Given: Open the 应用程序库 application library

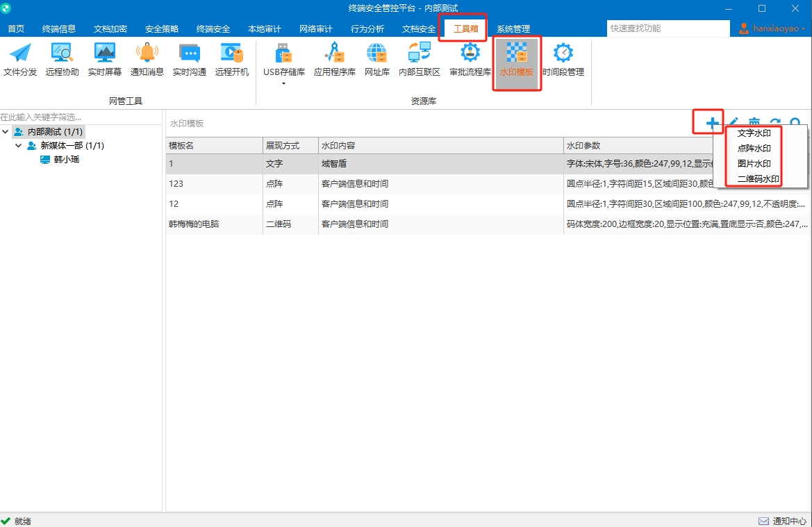Looking at the screenshot, I should (335, 60).
